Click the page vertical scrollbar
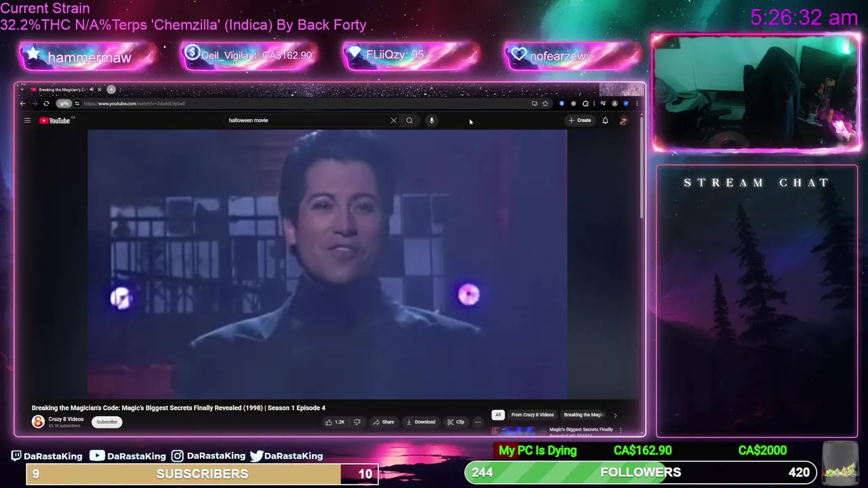Viewport: 868px width, 488px height. [642, 169]
